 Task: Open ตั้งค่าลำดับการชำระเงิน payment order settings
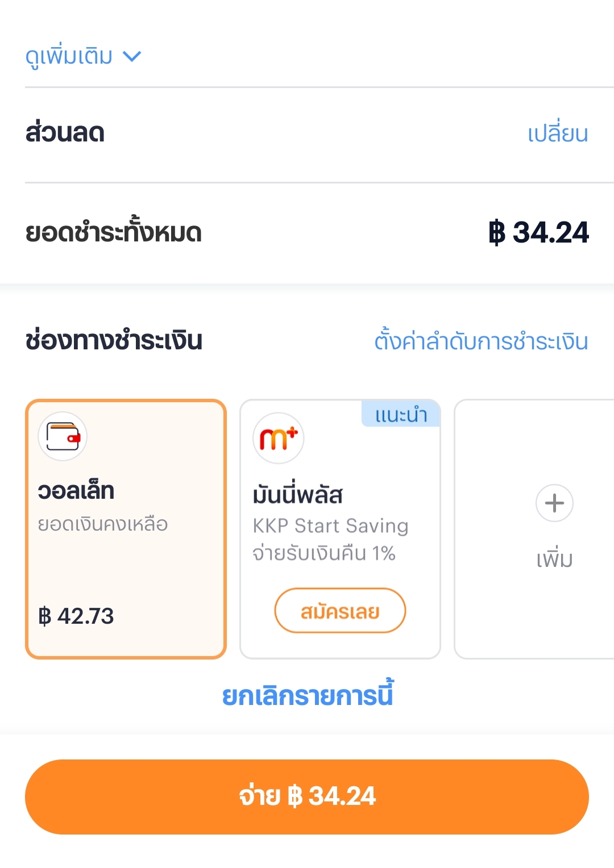[x=481, y=341]
